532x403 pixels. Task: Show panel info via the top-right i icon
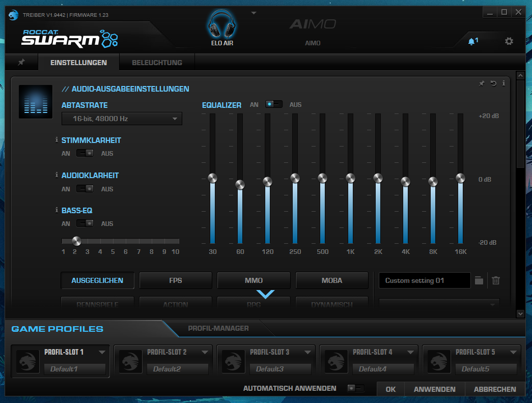click(x=503, y=83)
